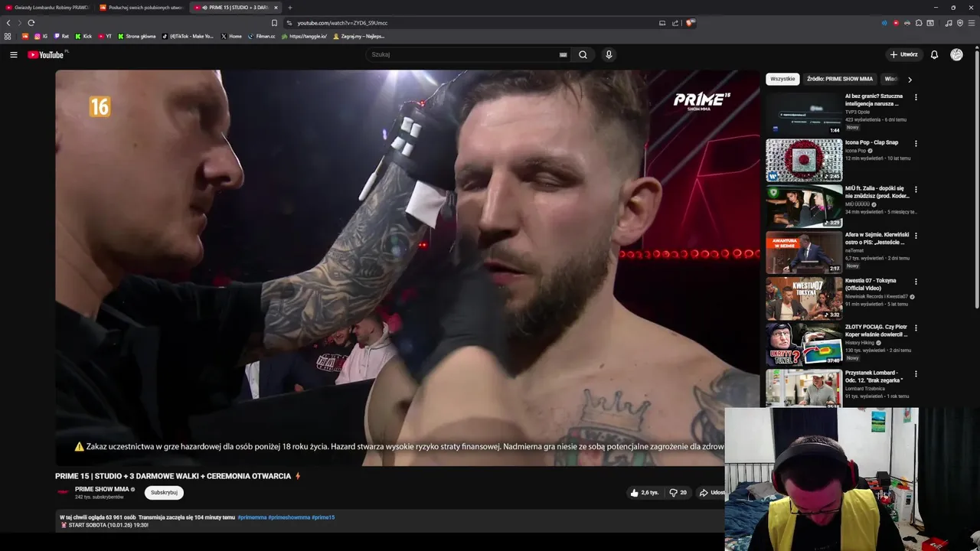Open the Strona główna bookmark

(136, 36)
